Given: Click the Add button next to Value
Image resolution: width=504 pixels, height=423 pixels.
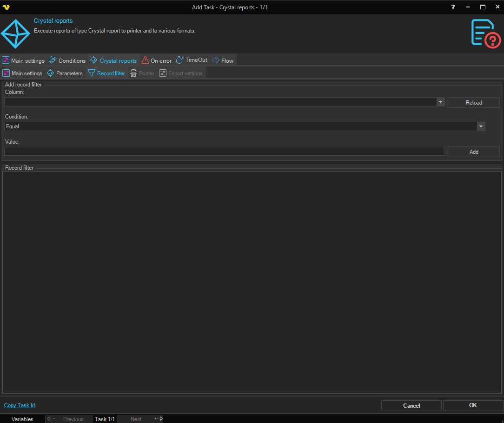Looking at the screenshot, I should (473, 152).
